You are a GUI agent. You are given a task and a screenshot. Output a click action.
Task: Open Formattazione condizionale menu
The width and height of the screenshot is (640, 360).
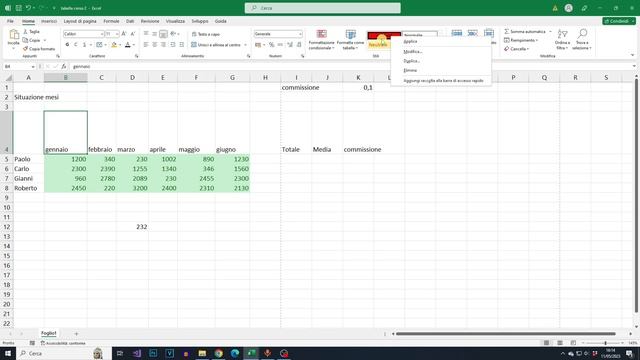click(322, 40)
